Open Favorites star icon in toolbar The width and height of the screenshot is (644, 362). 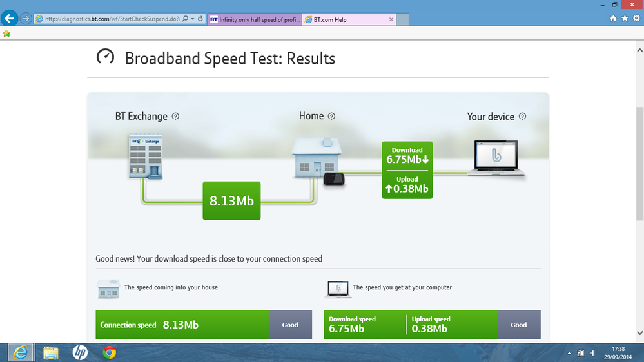(625, 19)
